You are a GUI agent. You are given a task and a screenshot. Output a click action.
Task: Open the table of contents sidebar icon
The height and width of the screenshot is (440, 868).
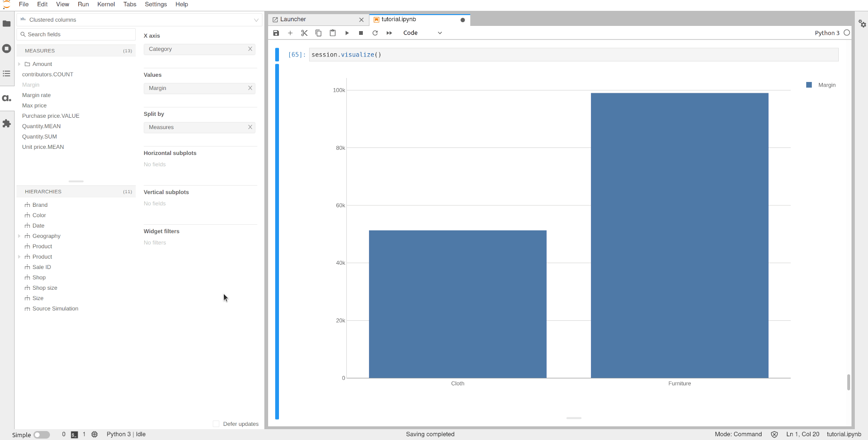[7, 73]
